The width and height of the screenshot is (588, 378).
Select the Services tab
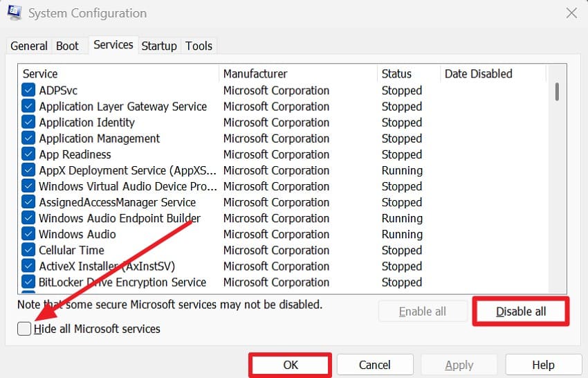(x=113, y=45)
